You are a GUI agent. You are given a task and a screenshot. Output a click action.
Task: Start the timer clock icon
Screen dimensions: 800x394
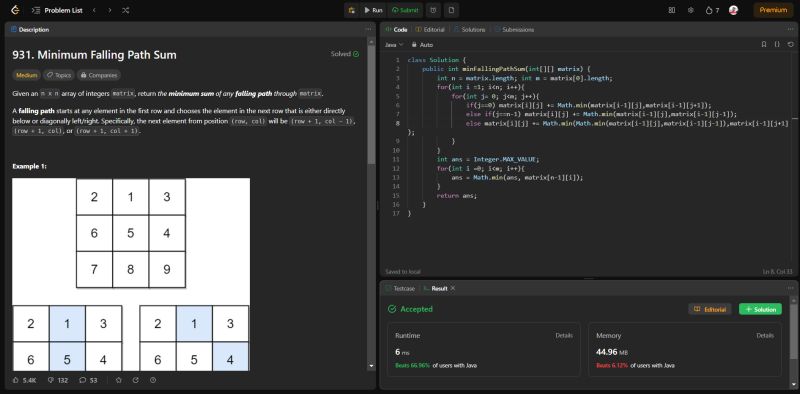(x=433, y=10)
